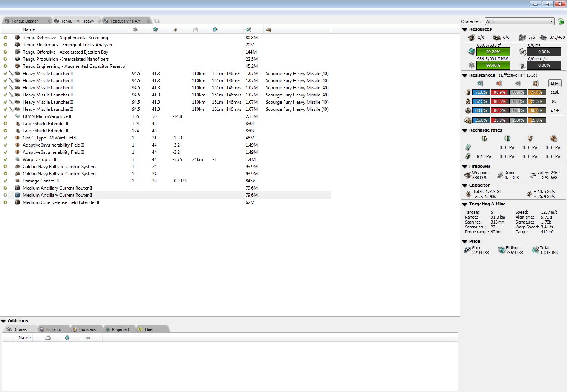
Task: Toggle state of 10MN MicroWarpdrive II
Action: 5,116
